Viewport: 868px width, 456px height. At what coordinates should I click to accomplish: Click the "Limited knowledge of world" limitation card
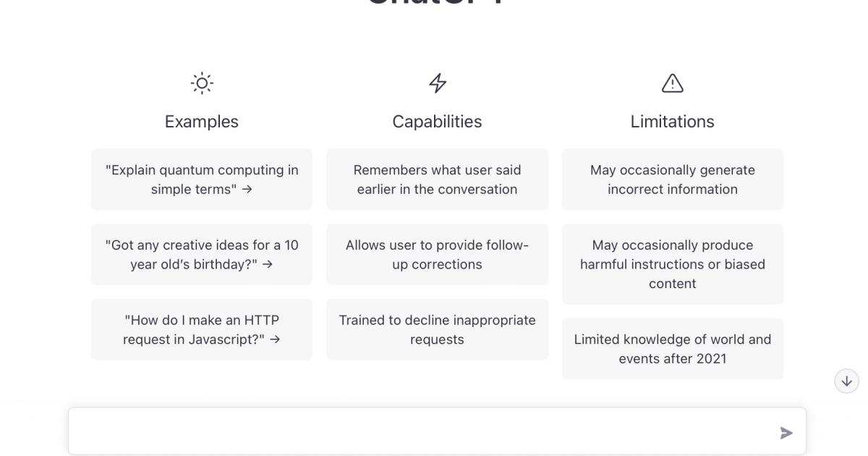click(x=672, y=349)
